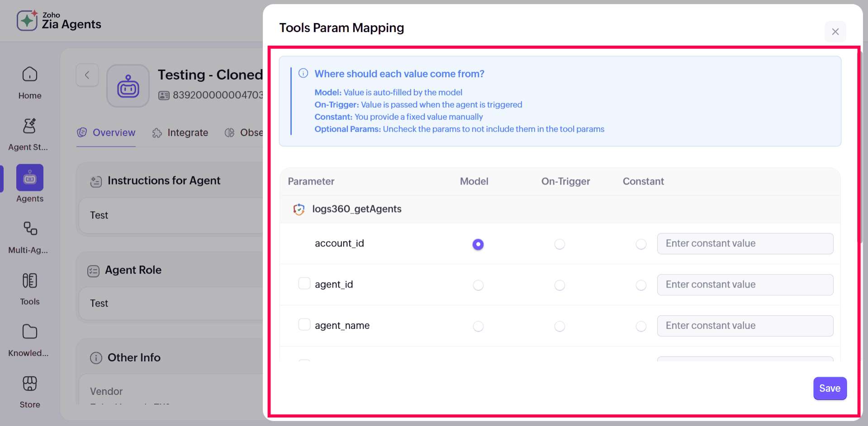868x426 pixels.
Task: Select the Agents sidebar icon
Action: (x=30, y=177)
